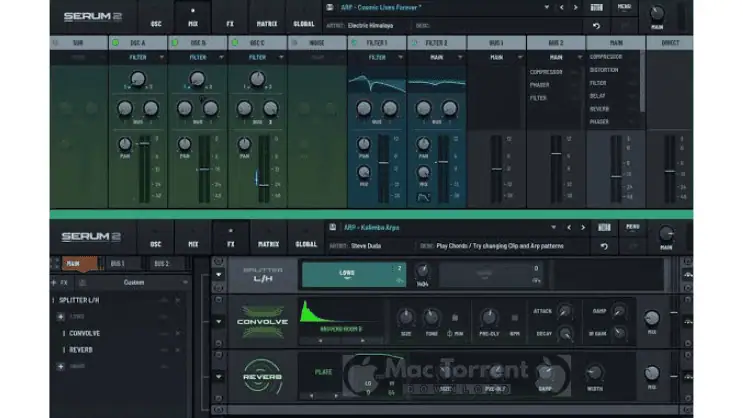Switch to MIX tab in bottom window
Screen dimensions: 743x418
193,244
